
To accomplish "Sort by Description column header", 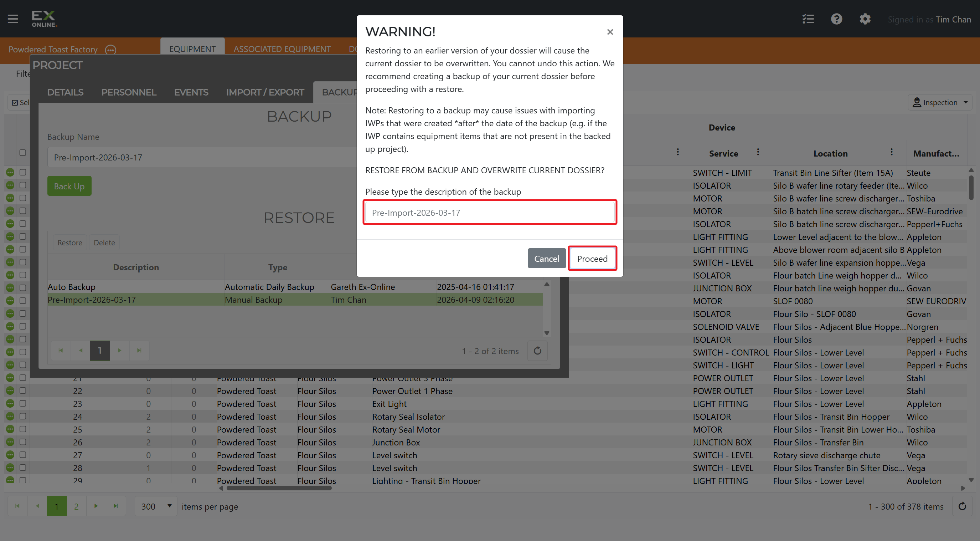I will click(x=136, y=267).
